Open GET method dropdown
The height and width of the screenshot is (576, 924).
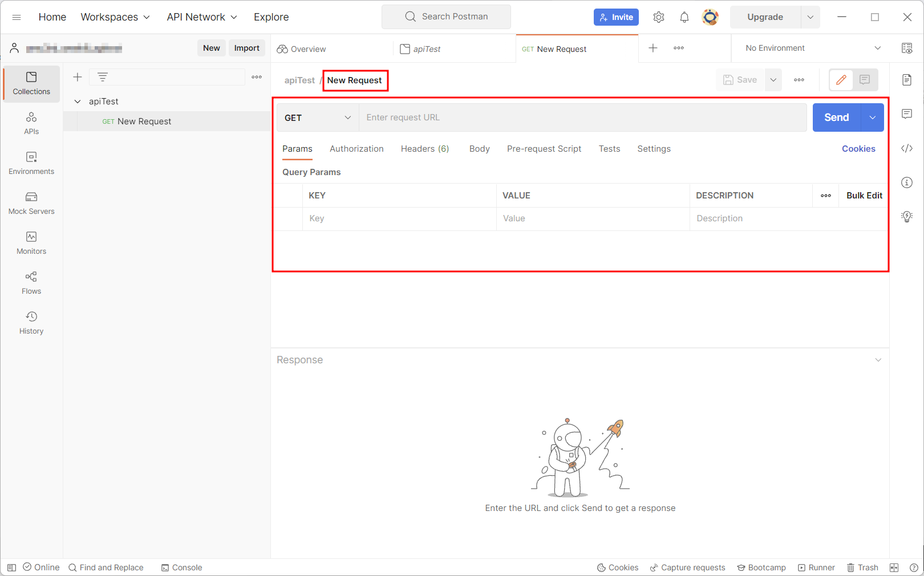[x=318, y=117]
